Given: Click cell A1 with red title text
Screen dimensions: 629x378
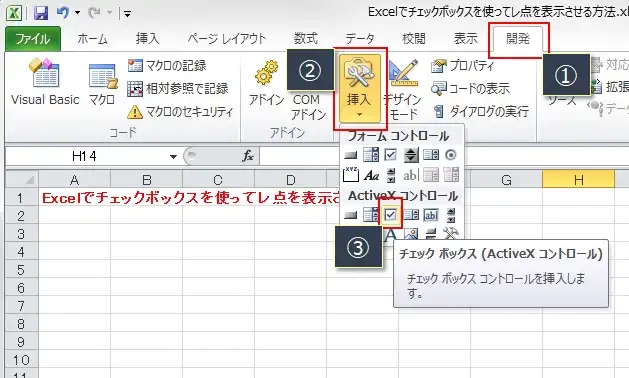Looking at the screenshot, I should click(74, 198).
